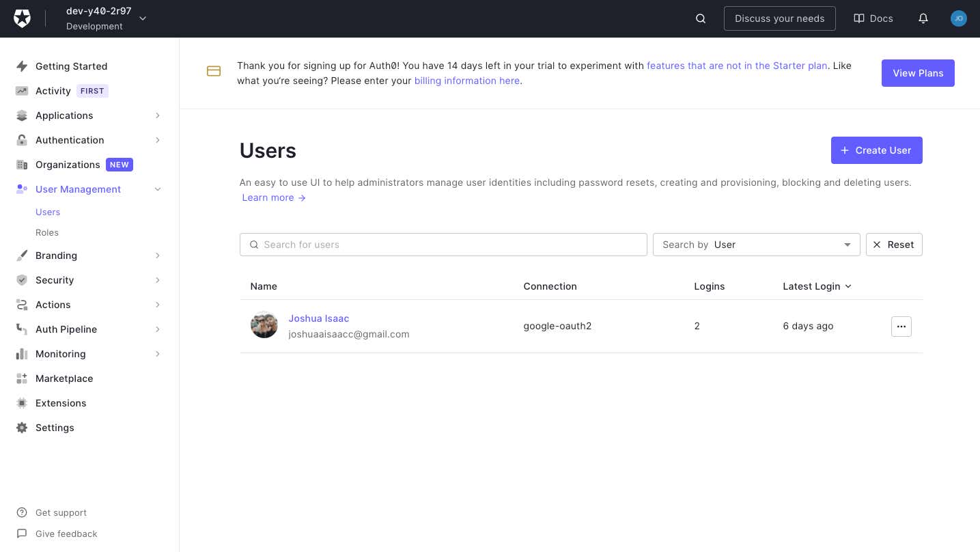Expand the Actions submenu chevron
980x552 pixels.
(158, 305)
